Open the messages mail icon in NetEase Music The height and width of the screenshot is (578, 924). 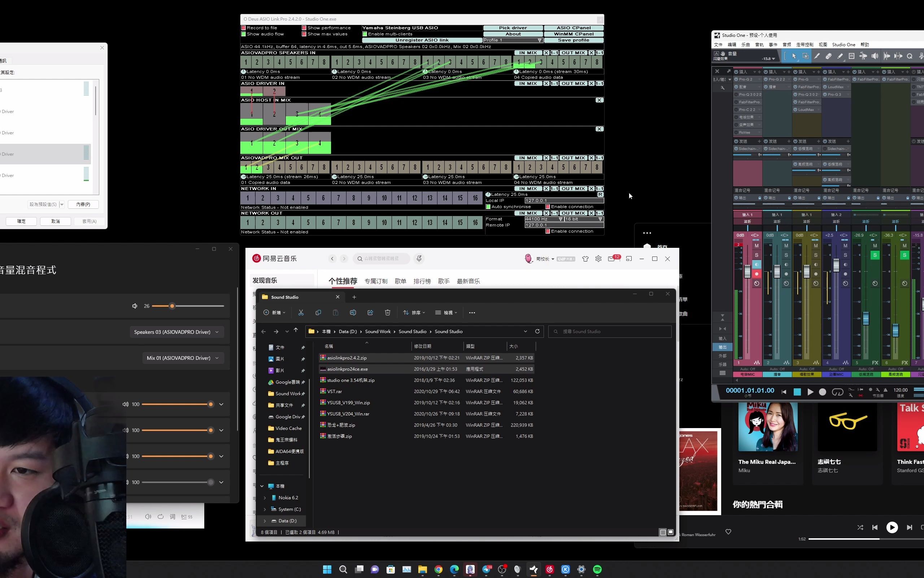(x=612, y=259)
